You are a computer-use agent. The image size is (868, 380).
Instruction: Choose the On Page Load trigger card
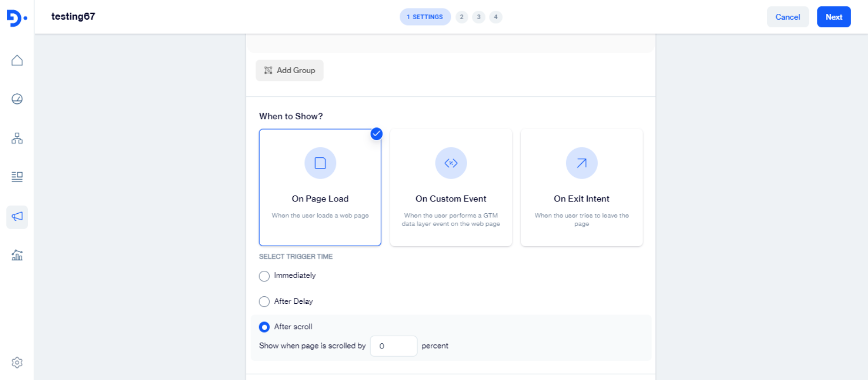[320, 187]
